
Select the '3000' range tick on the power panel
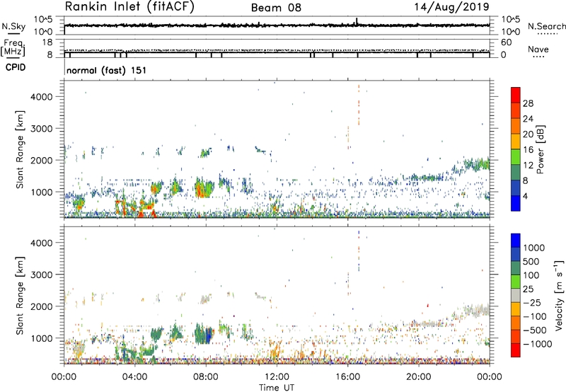pos(42,129)
